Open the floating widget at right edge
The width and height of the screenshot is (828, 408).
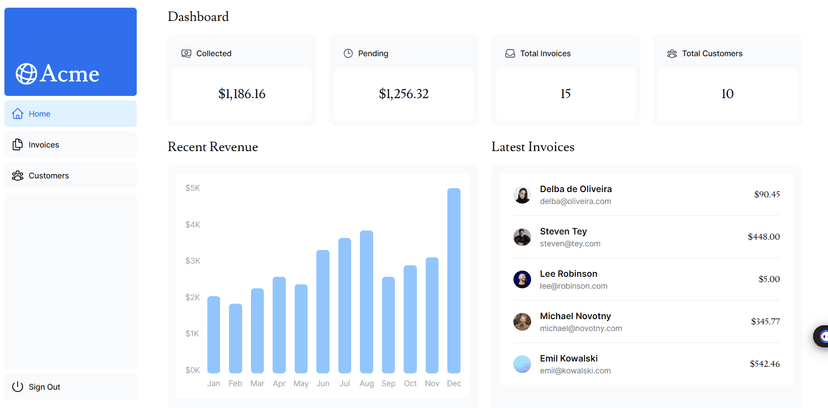click(821, 337)
